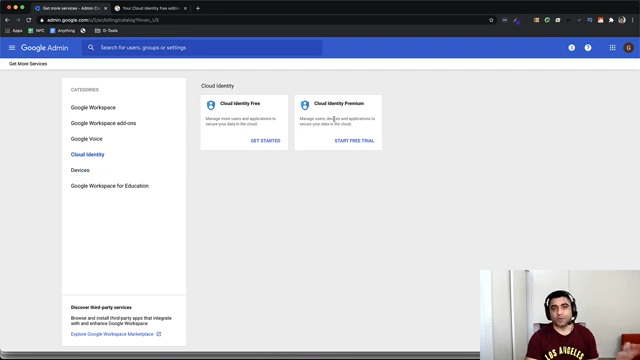Open the Chrome extensions puzzle icon

(x=611, y=20)
